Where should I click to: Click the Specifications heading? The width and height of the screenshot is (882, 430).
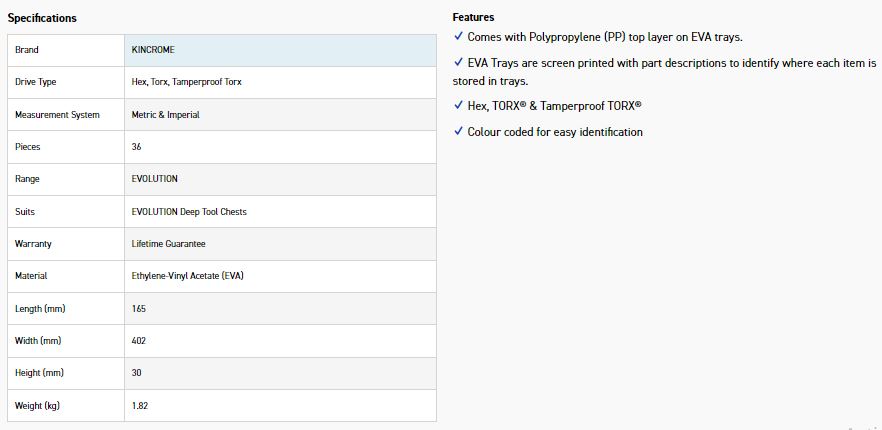click(x=42, y=18)
